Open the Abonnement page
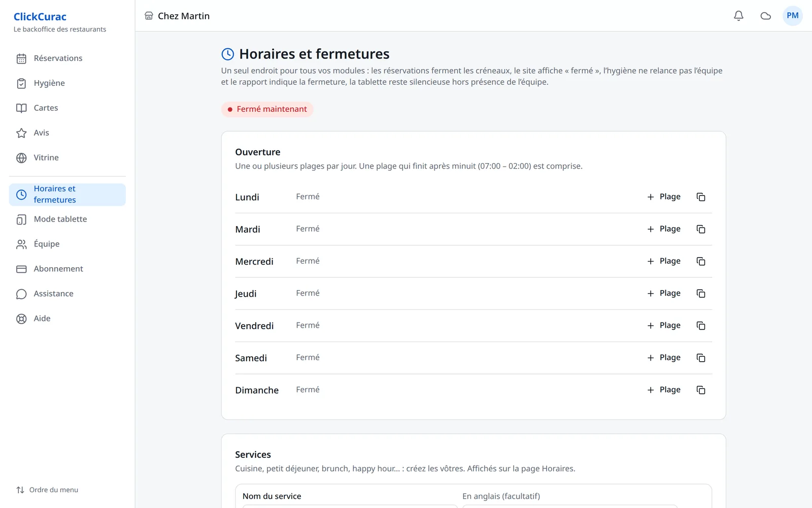 point(67,269)
